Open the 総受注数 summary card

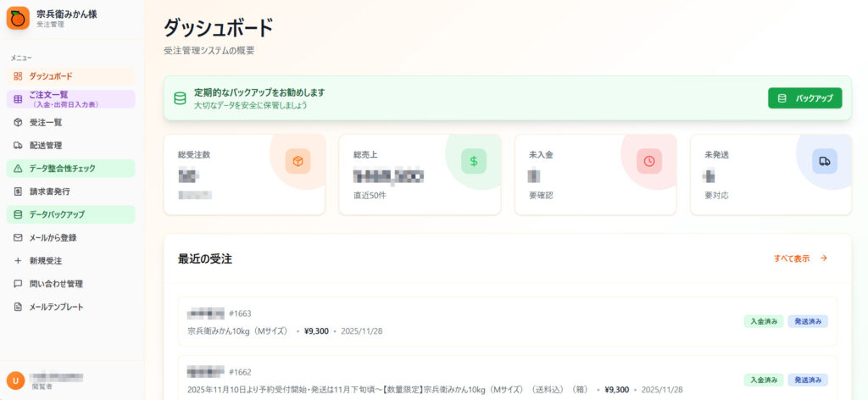tap(244, 175)
